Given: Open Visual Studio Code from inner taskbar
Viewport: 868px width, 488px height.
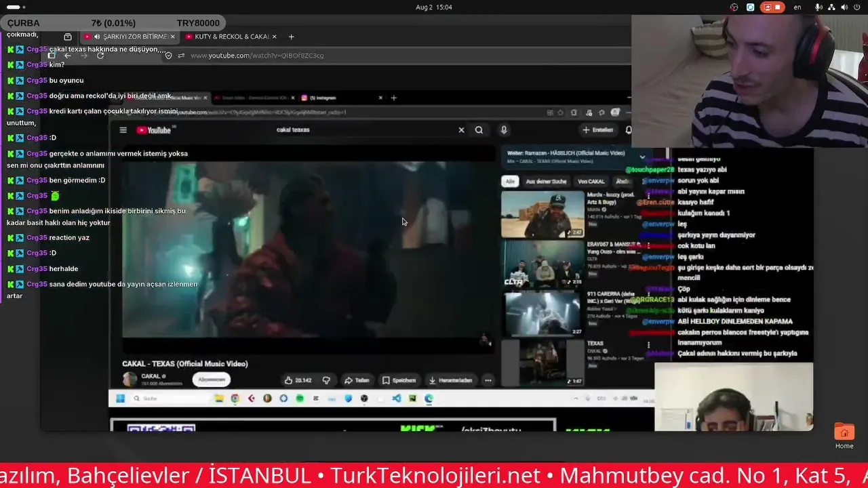Looking at the screenshot, I should click(x=397, y=399).
